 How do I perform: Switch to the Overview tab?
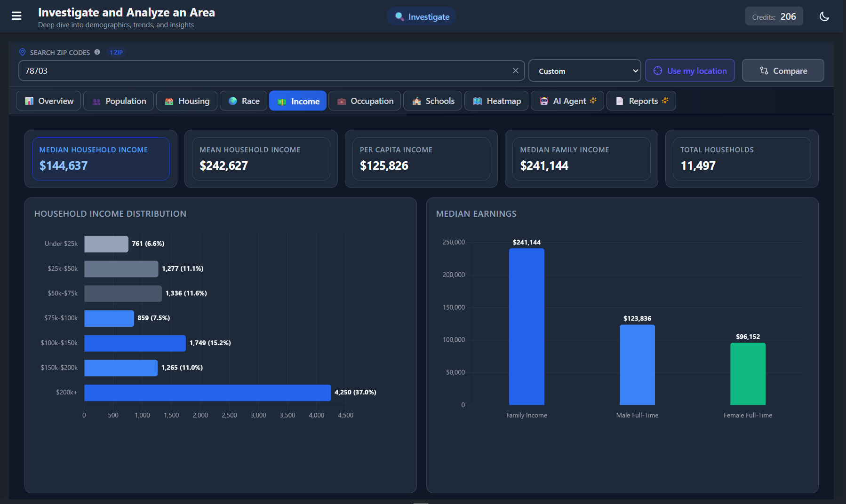(x=48, y=101)
